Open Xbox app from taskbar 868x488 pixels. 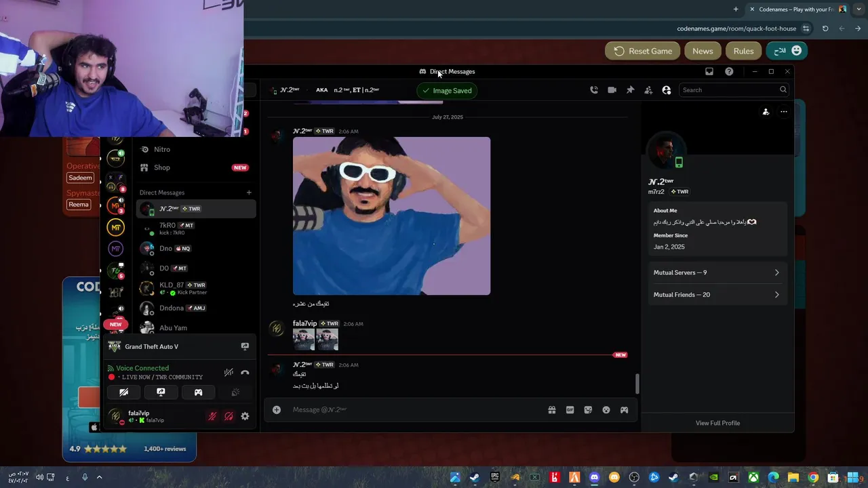(x=753, y=478)
